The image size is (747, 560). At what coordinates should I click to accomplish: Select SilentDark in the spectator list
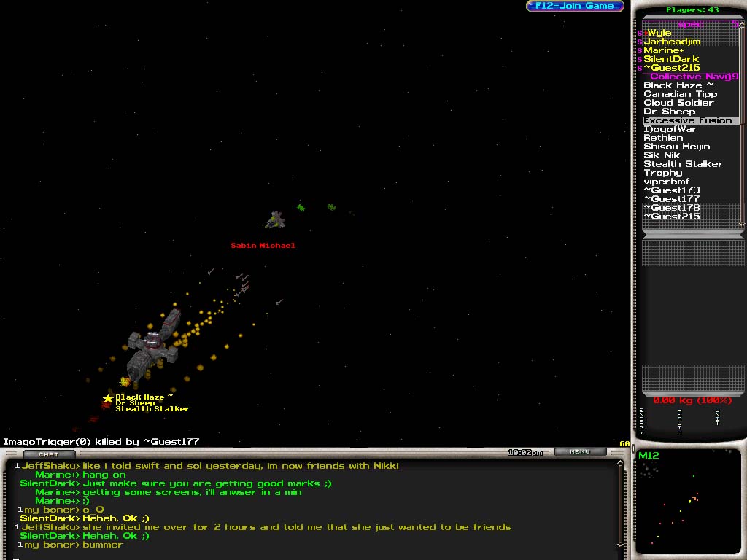point(670,59)
